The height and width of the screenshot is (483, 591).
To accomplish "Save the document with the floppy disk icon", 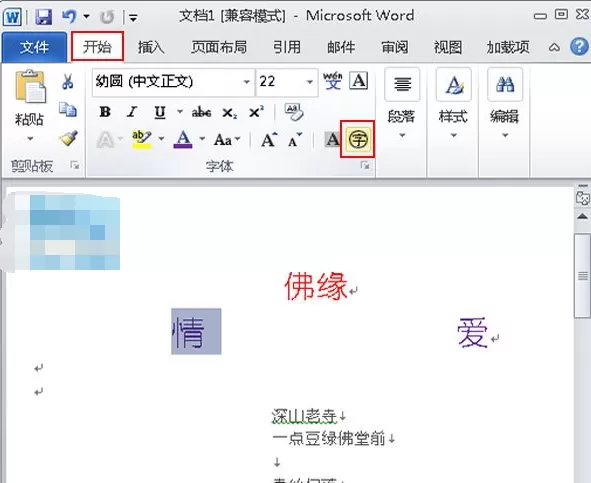I will point(43,17).
